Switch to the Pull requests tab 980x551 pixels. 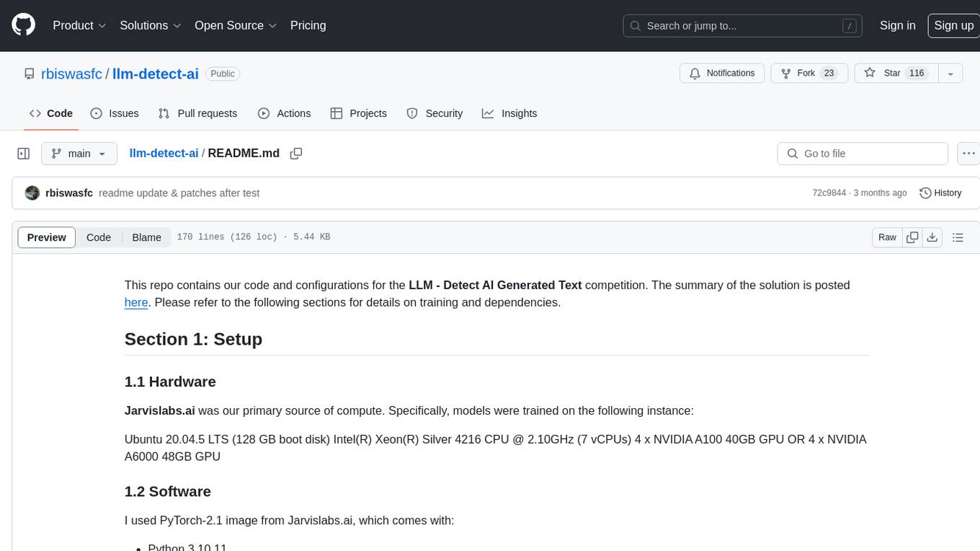197,113
